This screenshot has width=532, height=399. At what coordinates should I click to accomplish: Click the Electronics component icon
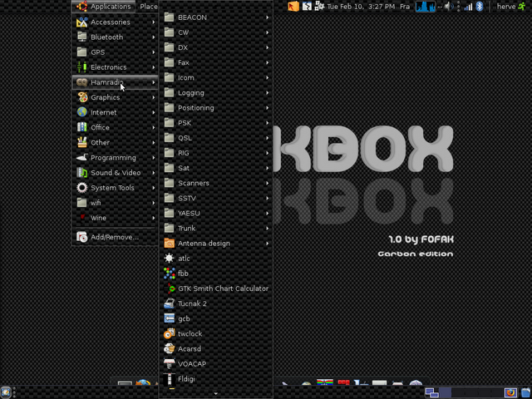point(81,67)
